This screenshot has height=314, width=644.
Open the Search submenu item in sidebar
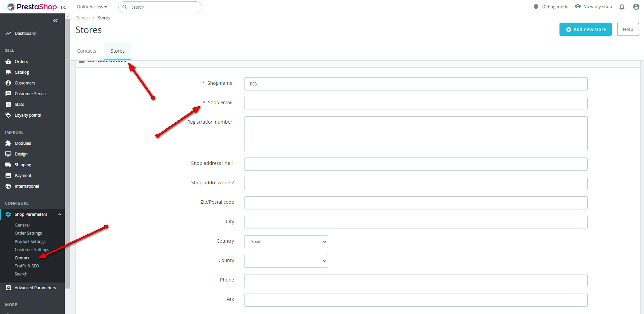21,274
